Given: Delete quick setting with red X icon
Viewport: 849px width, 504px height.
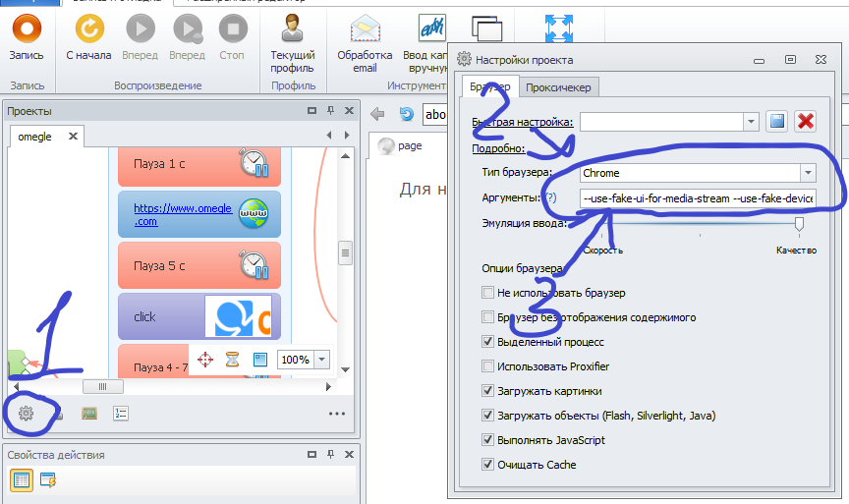Looking at the screenshot, I should pos(806,121).
